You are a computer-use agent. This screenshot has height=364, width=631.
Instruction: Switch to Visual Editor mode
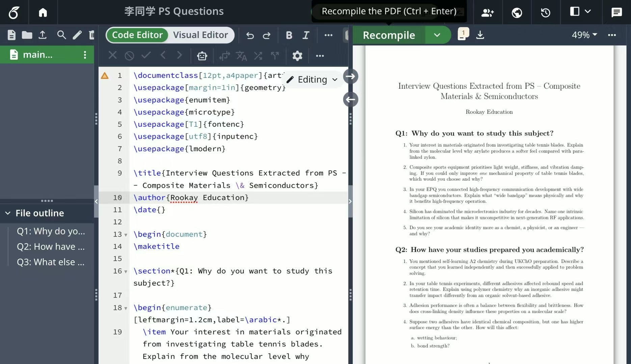tap(200, 35)
